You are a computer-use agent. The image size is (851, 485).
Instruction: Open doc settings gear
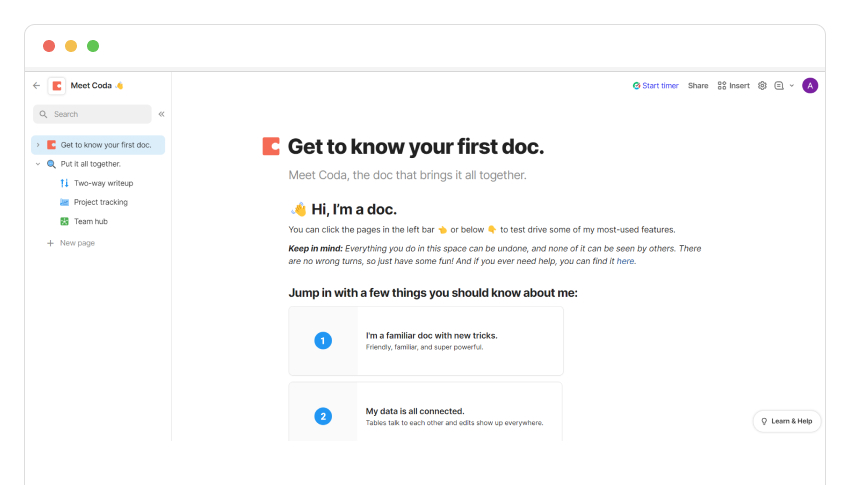pos(762,86)
